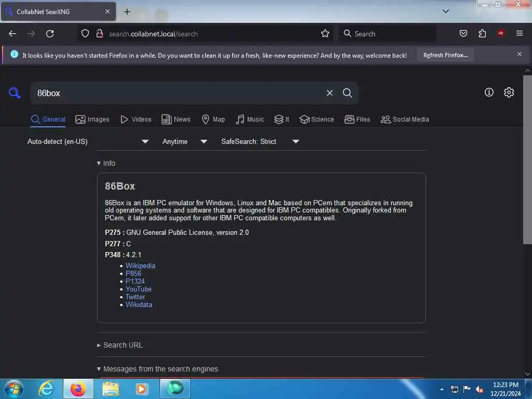Reload the page with the refresh icon
Image resolution: width=532 pixels, height=399 pixels.
(50, 34)
